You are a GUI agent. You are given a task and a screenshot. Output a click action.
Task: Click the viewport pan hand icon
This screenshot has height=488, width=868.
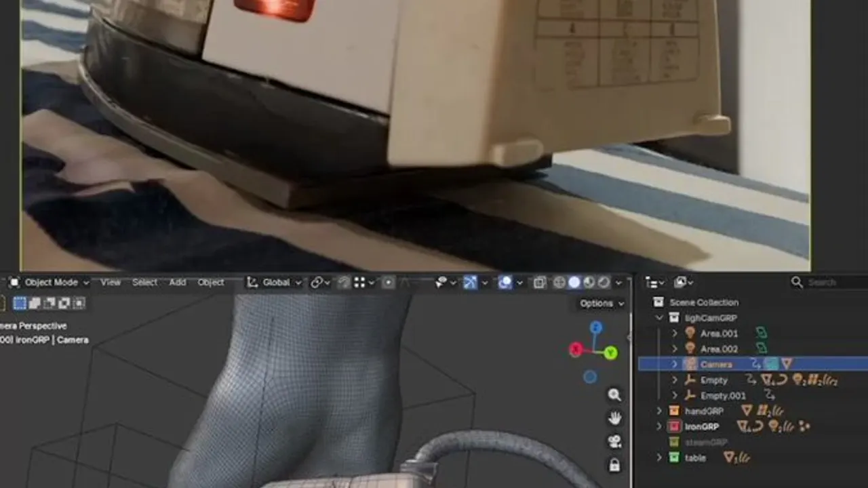[614, 418]
